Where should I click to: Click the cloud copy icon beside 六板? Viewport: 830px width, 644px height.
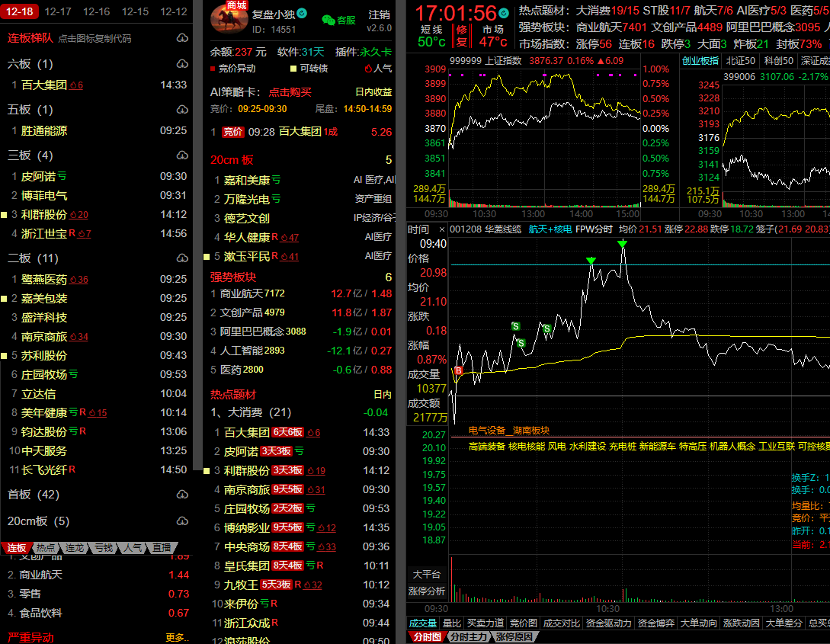(x=181, y=64)
